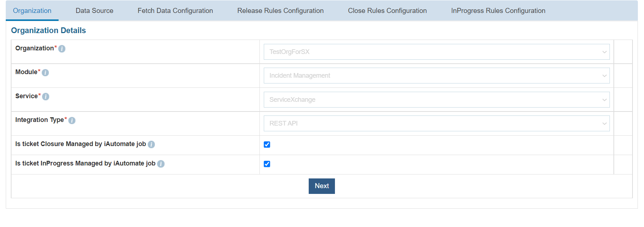Expand Integration Type dropdown showing REST API
This screenshot has height=227, width=644.
pyautogui.click(x=436, y=123)
